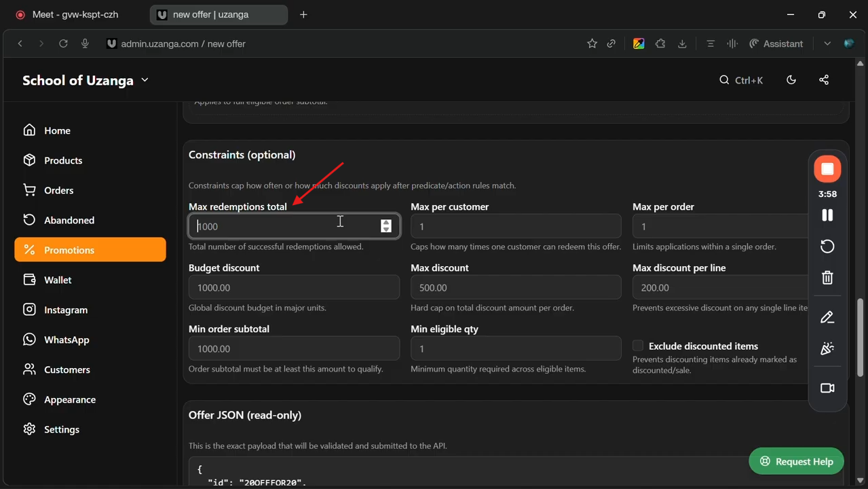Expand browser toolbar chevron menu
This screenshot has height=489, width=868.
click(x=827, y=43)
